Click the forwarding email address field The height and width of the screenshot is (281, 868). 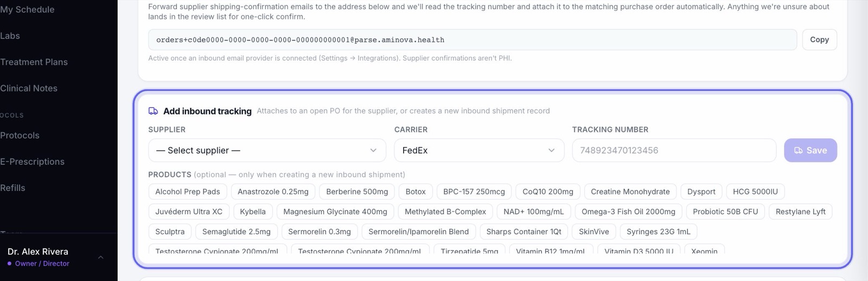[x=473, y=40]
